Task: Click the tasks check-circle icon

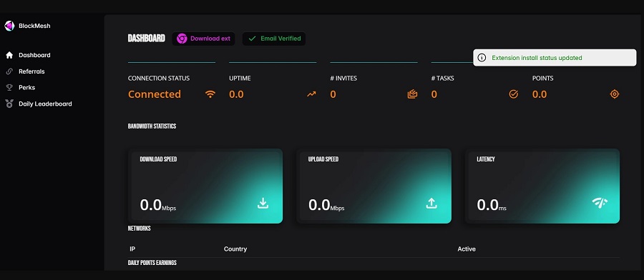Action: point(513,94)
